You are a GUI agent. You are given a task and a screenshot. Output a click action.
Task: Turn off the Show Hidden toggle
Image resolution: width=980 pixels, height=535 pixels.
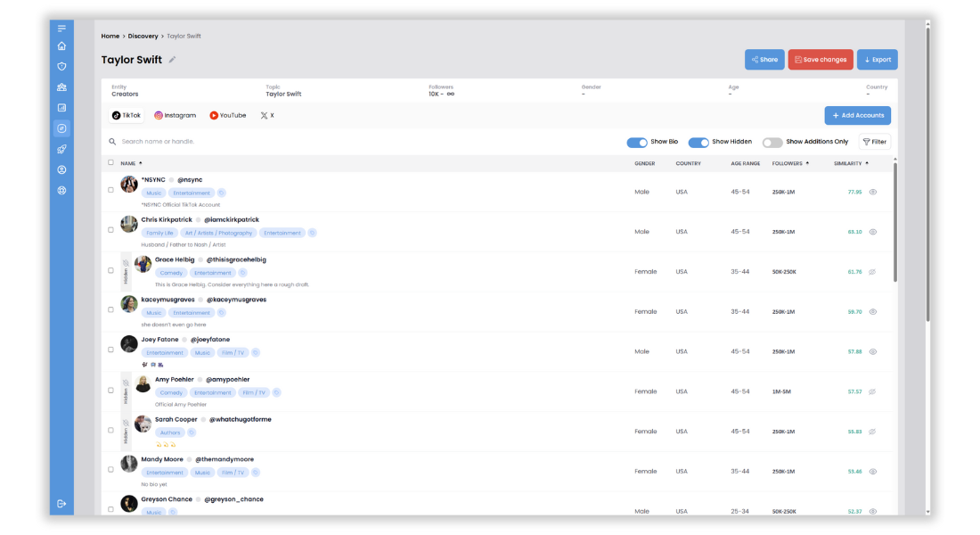point(698,142)
